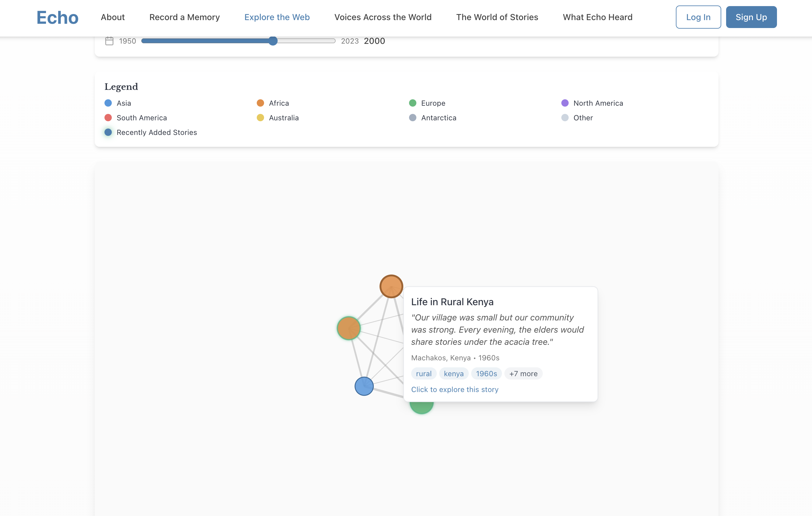Click the year slider handle

pos(273,41)
